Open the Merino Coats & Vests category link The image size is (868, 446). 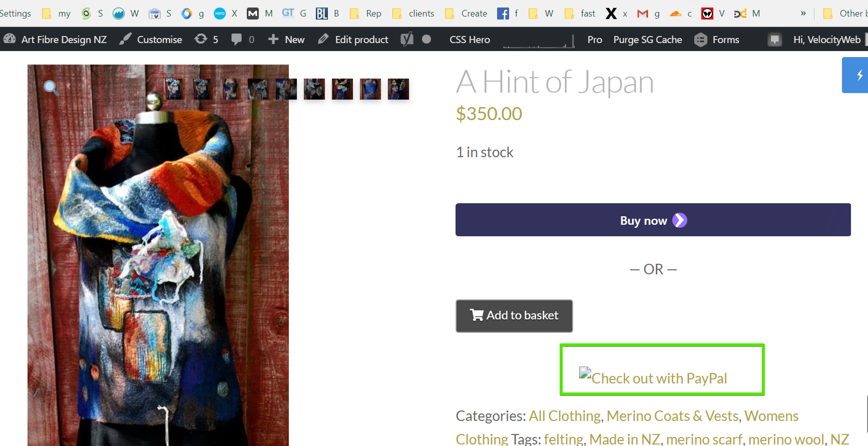point(672,416)
